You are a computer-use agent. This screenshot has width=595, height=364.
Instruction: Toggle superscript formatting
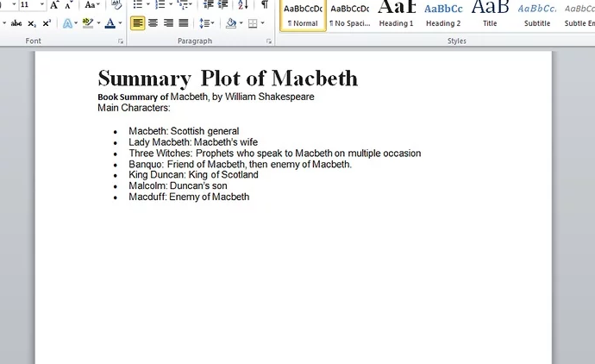[x=47, y=23]
